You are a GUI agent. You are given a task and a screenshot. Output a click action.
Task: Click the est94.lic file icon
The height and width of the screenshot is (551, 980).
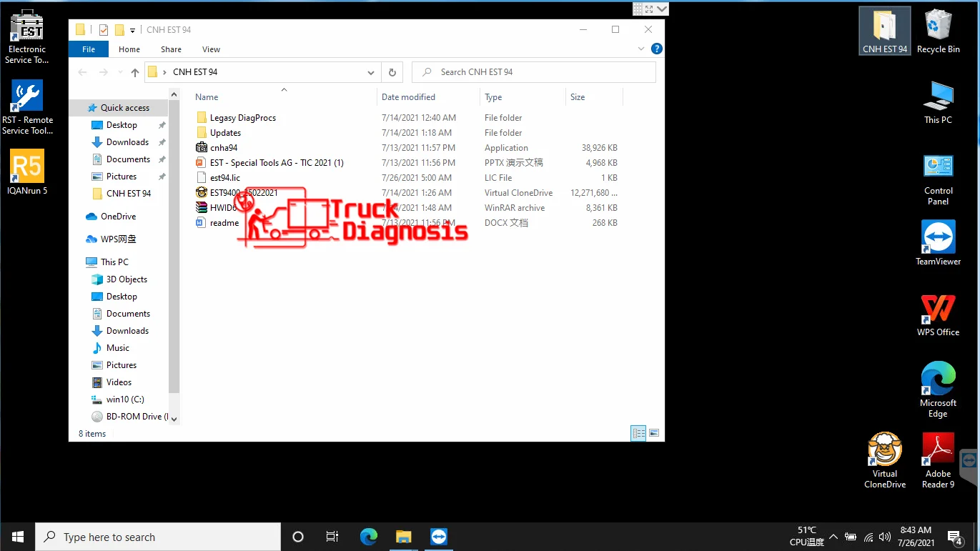tap(201, 177)
